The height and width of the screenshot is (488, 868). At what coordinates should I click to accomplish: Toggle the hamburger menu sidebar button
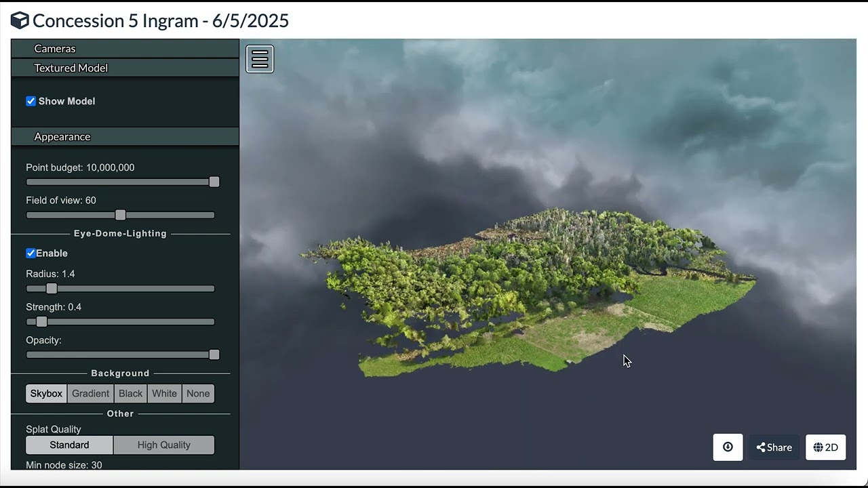pos(260,59)
